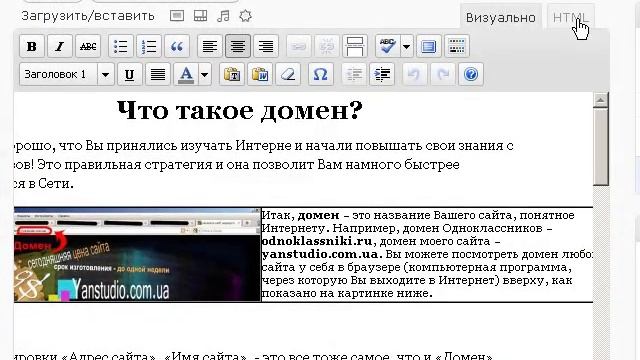Open the spellchecker language dropdown arrow
This screenshot has height=360, width=640.
pos(406,46)
